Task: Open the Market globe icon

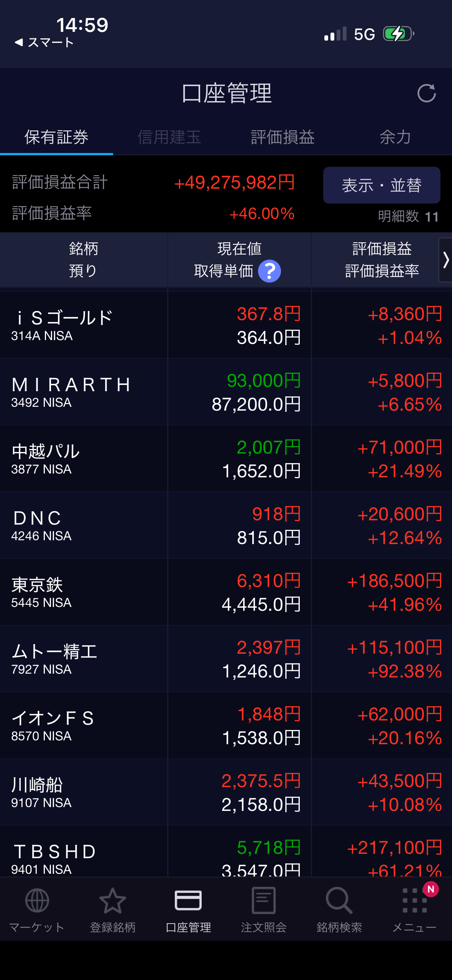Action: click(x=37, y=901)
